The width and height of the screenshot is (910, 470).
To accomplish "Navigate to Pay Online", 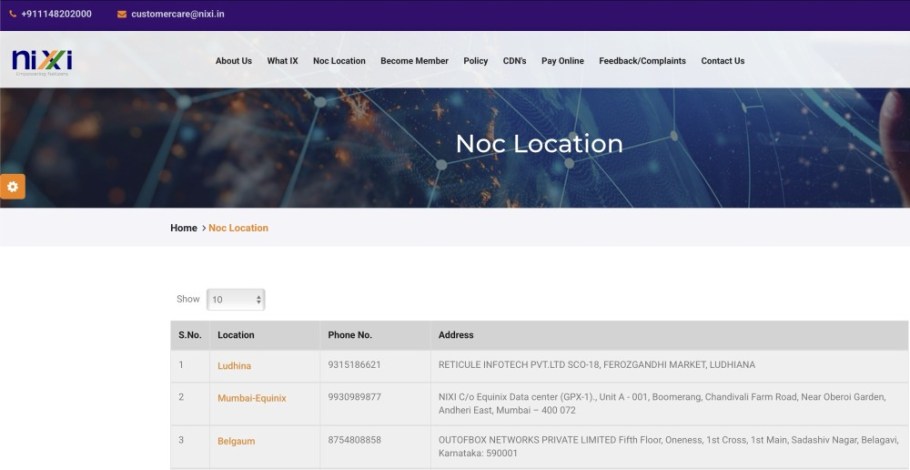I will pos(562,61).
